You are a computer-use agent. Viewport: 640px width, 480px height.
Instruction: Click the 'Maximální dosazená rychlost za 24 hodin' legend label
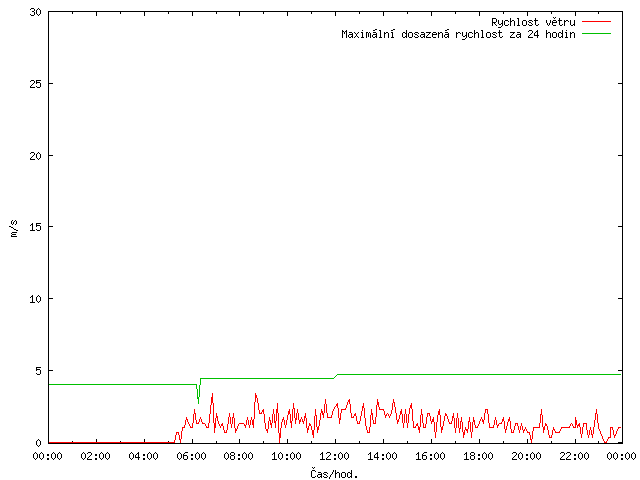(x=458, y=34)
